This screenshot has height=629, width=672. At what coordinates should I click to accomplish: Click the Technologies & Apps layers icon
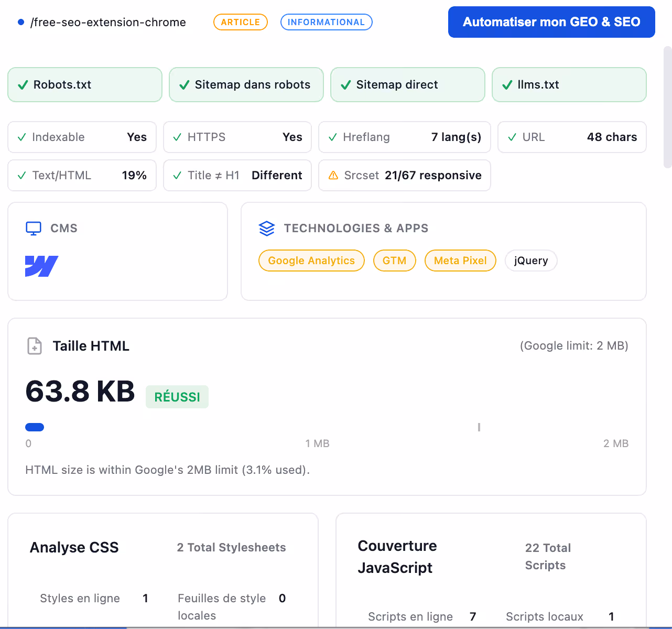click(x=267, y=229)
